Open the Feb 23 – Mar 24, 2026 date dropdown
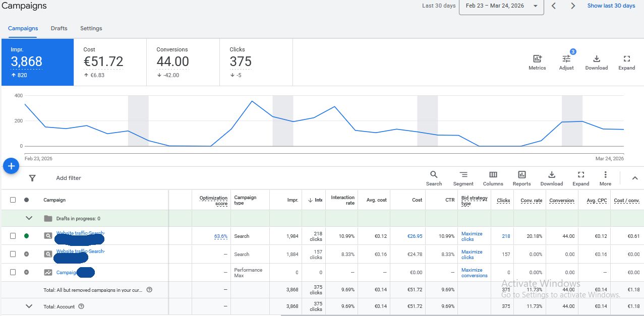 501,6
